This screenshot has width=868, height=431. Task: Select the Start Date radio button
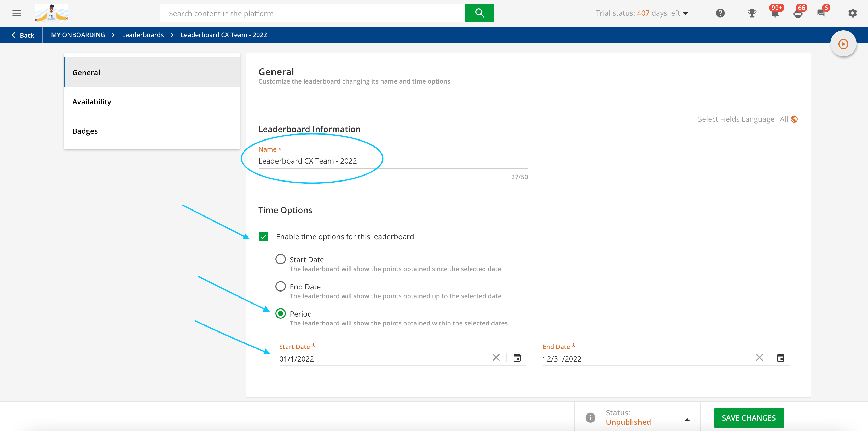point(280,259)
